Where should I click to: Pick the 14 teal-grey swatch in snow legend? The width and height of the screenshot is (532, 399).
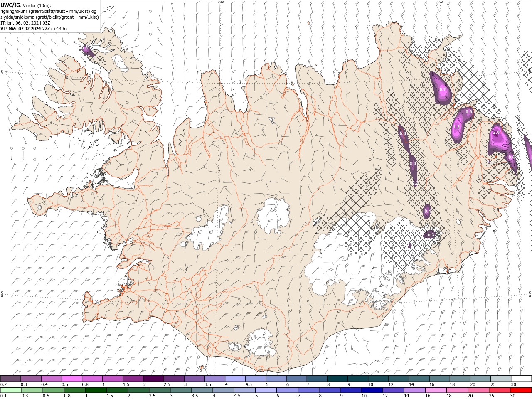(419, 379)
